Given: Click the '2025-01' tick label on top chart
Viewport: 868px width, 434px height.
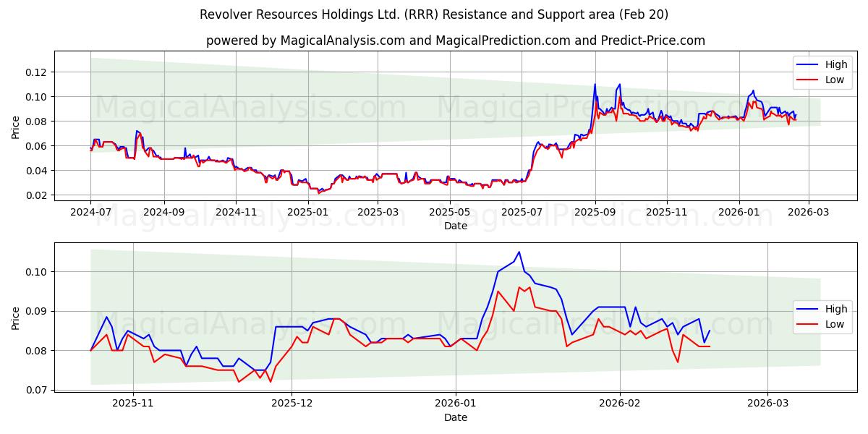Looking at the screenshot, I should point(308,213).
